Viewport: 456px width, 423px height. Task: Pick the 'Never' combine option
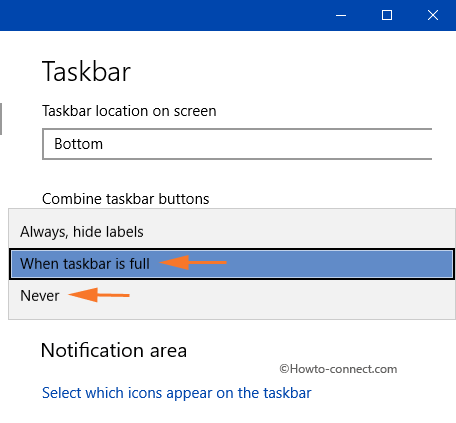coord(232,296)
